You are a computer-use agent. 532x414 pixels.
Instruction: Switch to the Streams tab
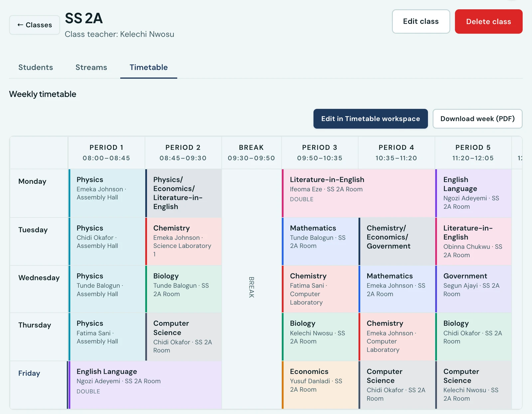pos(91,67)
